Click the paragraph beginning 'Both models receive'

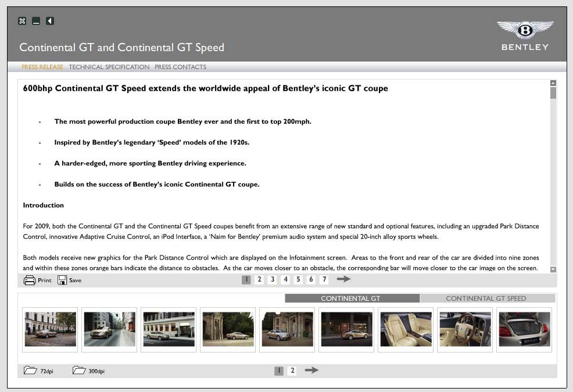281,262
